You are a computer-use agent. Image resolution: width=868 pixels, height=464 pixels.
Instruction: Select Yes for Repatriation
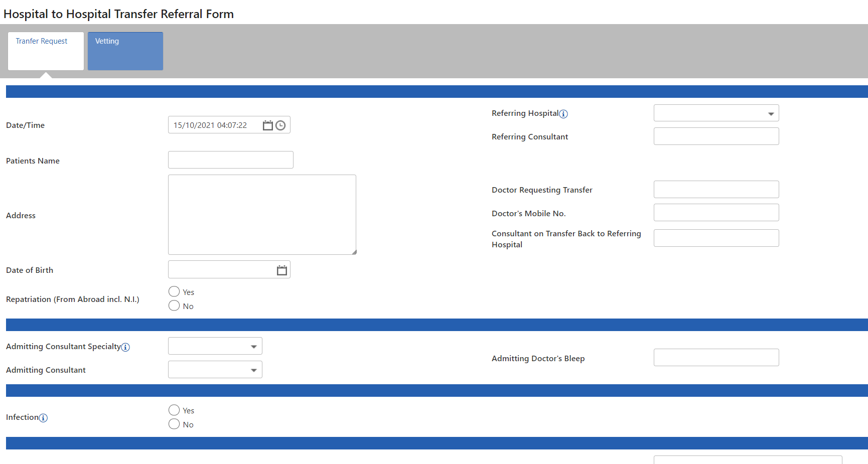[x=174, y=291]
